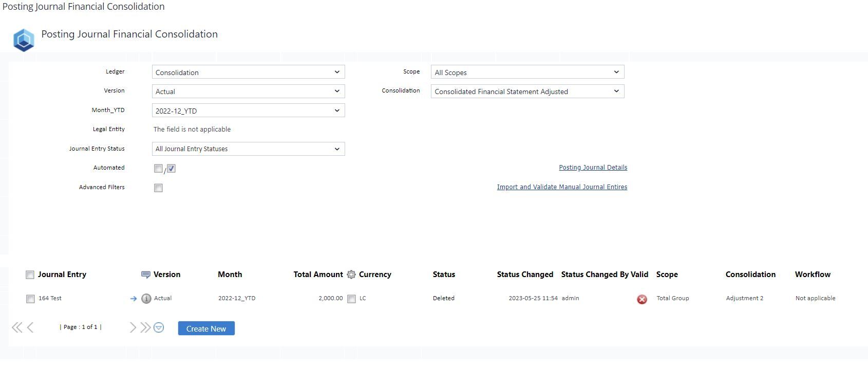Jump to the last page of results
The width and height of the screenshot is (868, 366).
coord(145,327)
